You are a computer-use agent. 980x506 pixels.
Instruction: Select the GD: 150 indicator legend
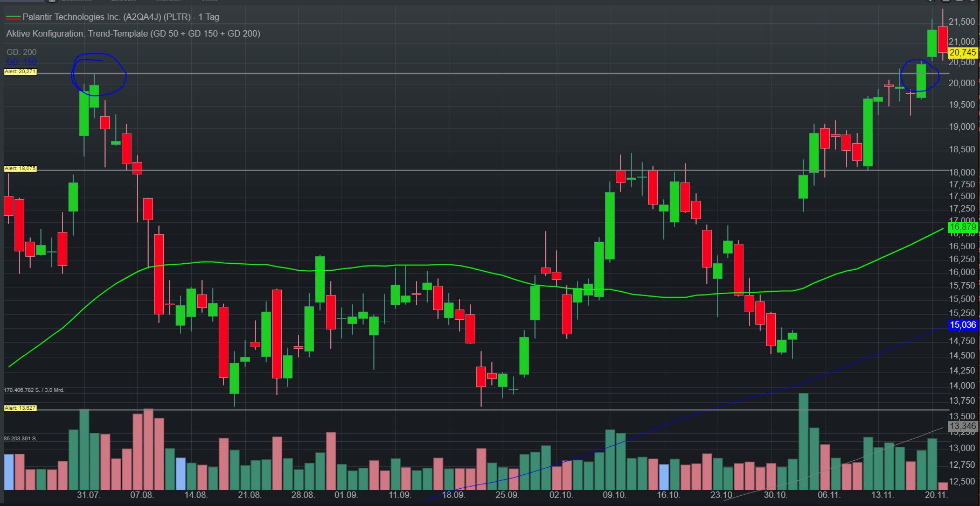22,62
